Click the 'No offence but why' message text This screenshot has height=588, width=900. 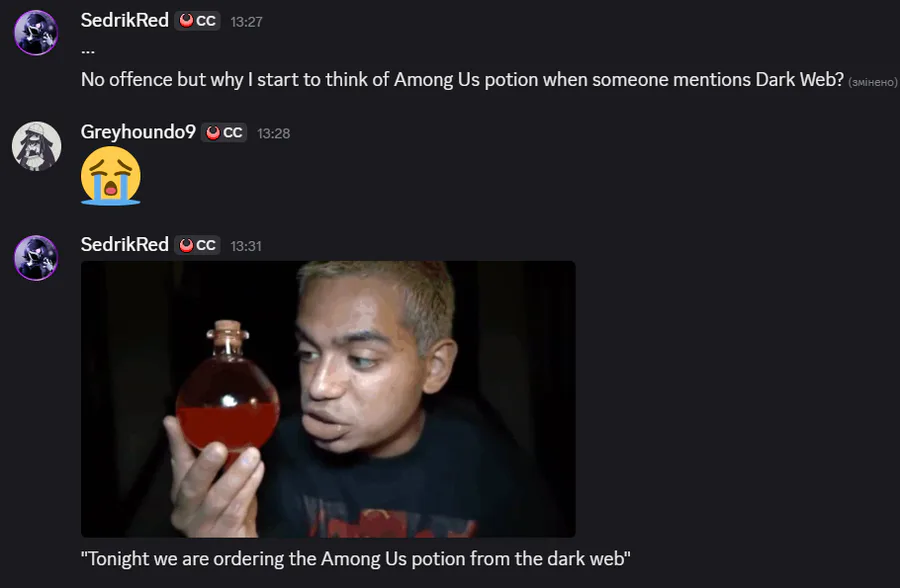point(463,79)
